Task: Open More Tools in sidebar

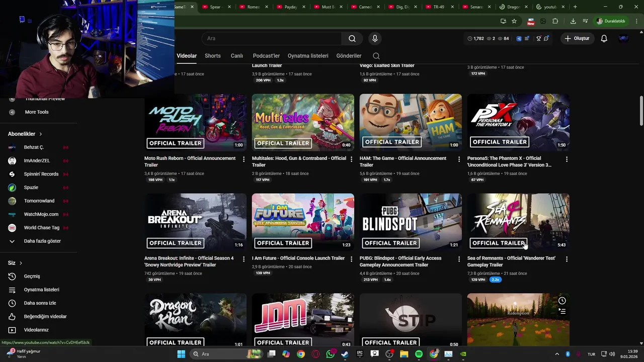Action: tap(37, 112)
